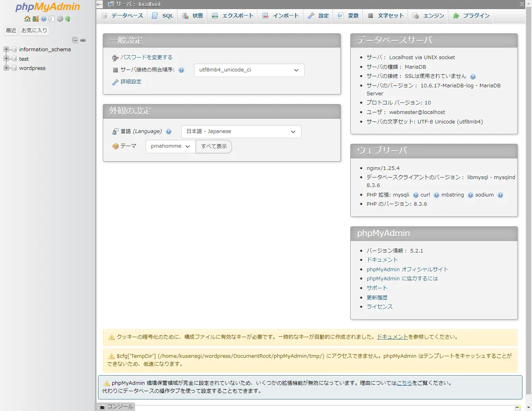This screenshot has height=411, width=532.
Task: Open the 日本語 - Japanese language dropdown
Action: (x=241, y=131)
